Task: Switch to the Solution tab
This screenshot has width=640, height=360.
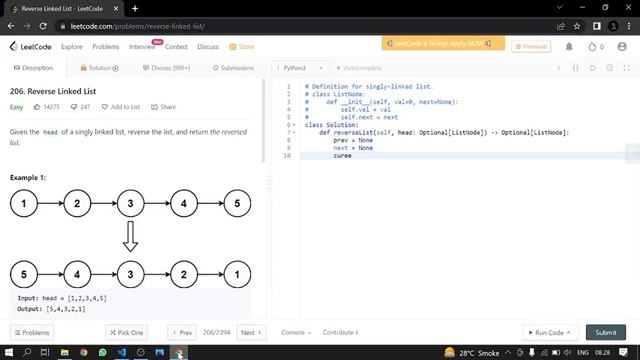Action: click(x=99, y=68)
